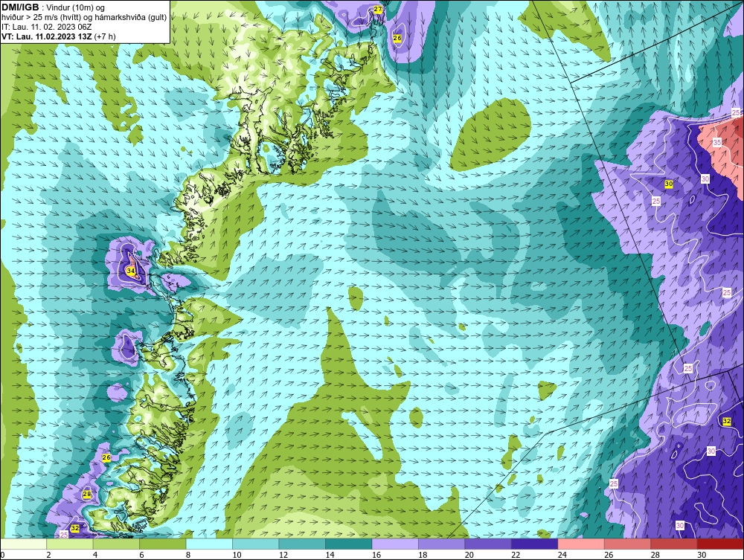Click the yellow 30 gust label
The height and width of the screenshot is (560, 744).
pos(669,184)
